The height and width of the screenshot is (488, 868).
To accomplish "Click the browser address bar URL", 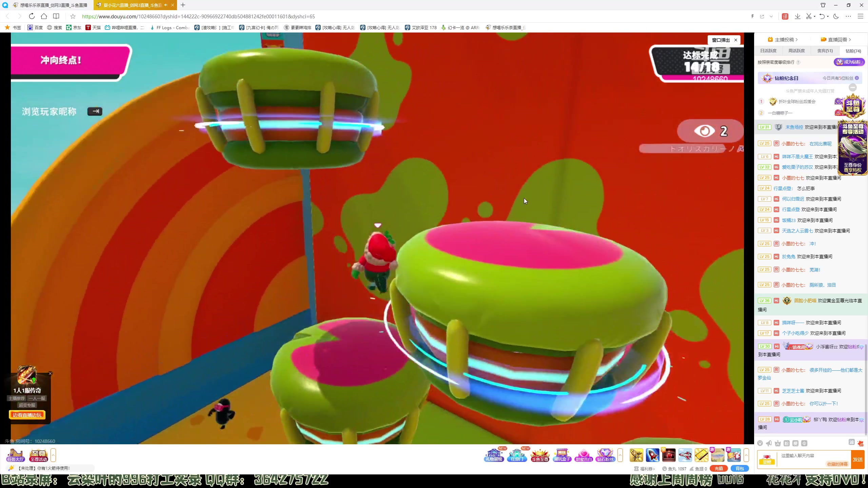I will (198, 16).
